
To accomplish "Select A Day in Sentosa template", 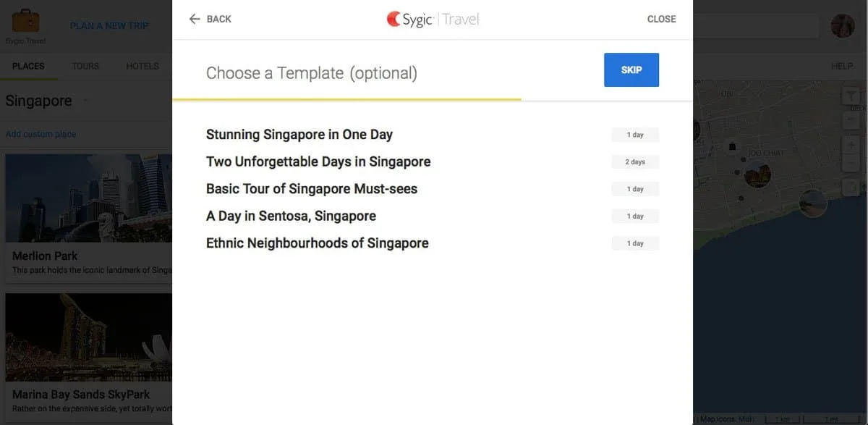I will pos(291,216).
